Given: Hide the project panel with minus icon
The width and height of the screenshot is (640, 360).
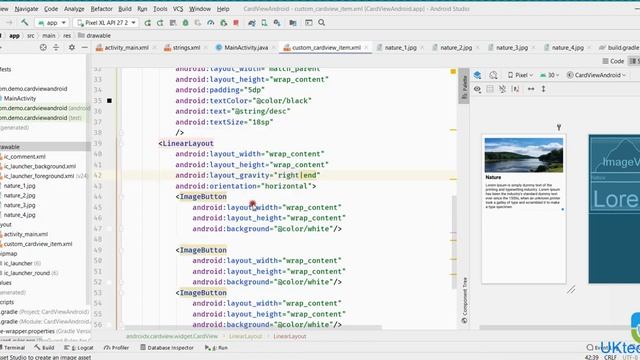Looking at the screenshot, I should [84, 47].
